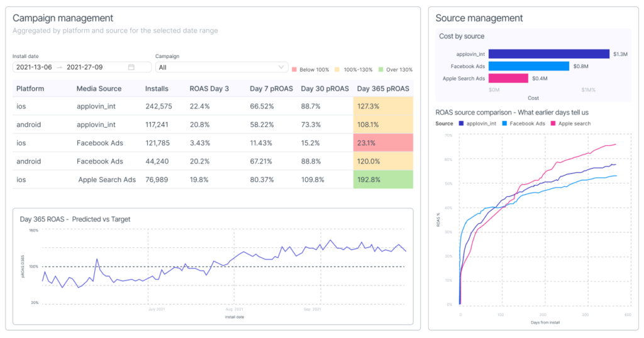This screenshot has width=644, height=338.
Task: Click the 'Below 100%' red legend swatch
Action: 294,69
